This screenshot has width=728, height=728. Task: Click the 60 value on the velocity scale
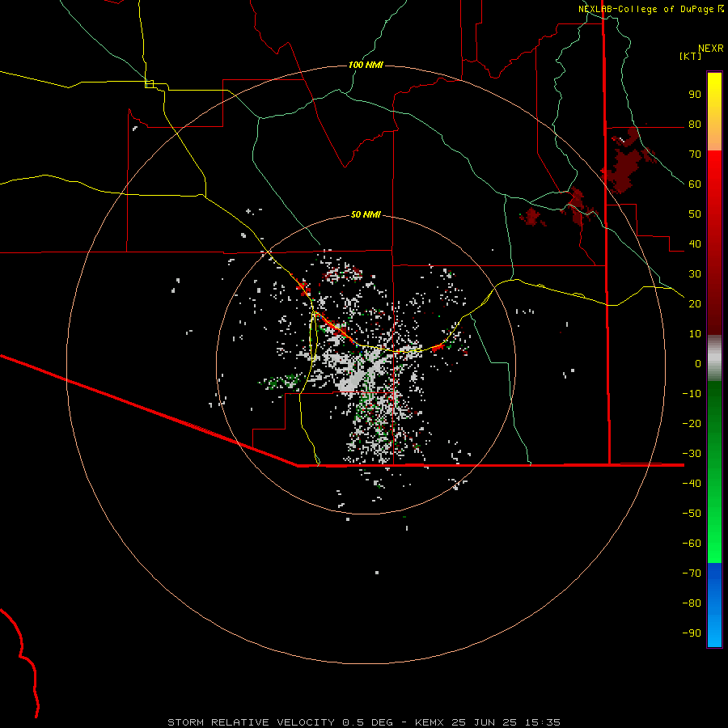coord(695,184)
